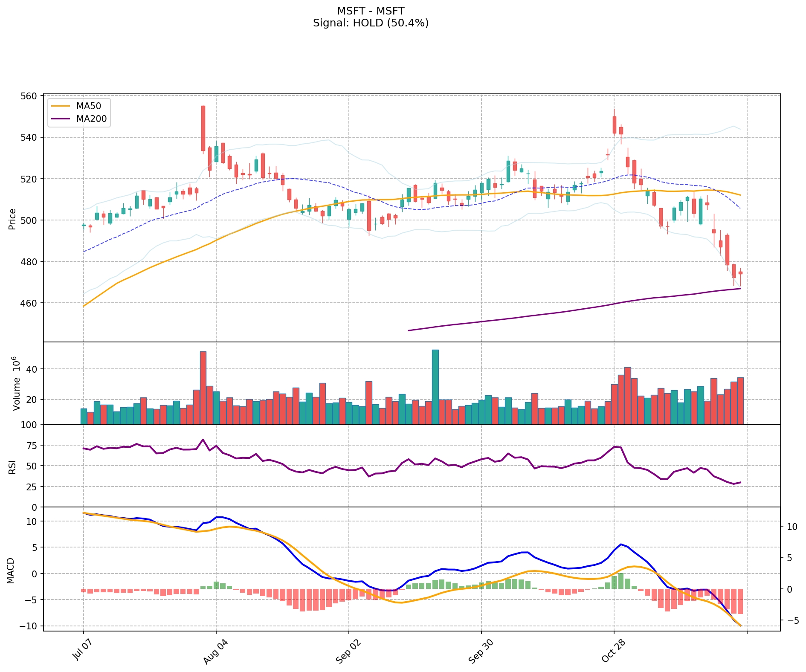Select the orange MA50 line swatch in legend
The image size is (806, 672).
[x=61, y=107]
